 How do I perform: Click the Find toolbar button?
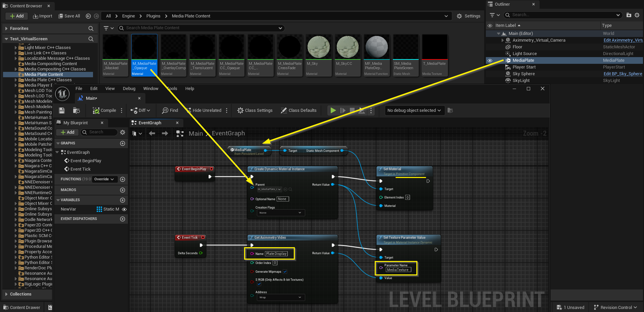tap(170, 110)
